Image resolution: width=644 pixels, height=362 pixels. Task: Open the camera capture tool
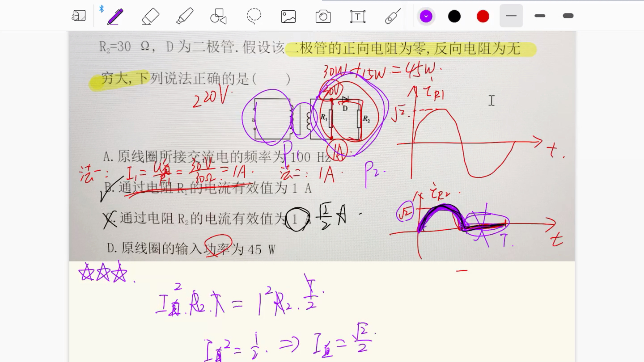coord(323,16)
